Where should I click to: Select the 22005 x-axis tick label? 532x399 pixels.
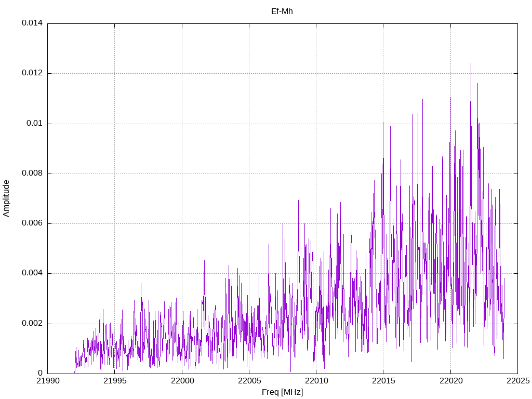(248, 381)
